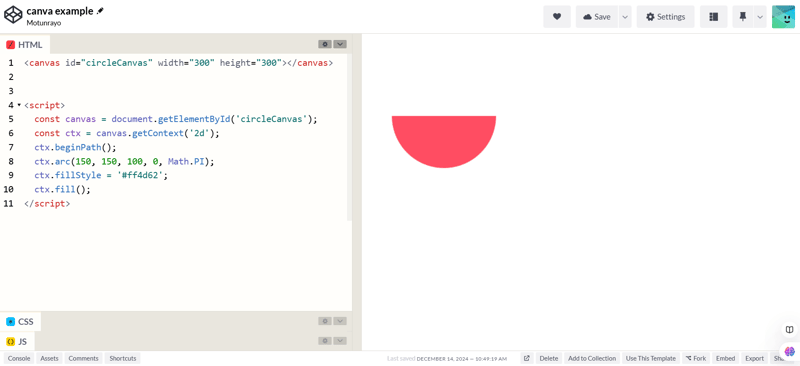The image size is (800, 366).
Task: Select the HTML editor tab
Action: 25,44
